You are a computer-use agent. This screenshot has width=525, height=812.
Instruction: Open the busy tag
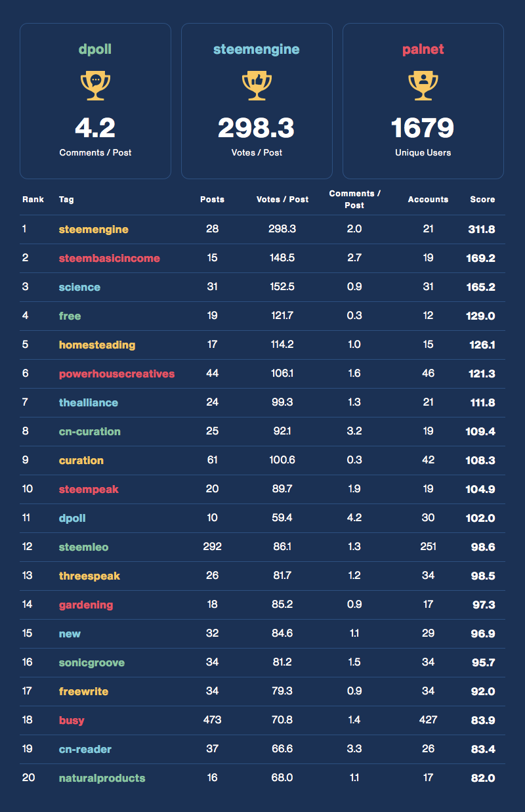click(x=72, y=720)
